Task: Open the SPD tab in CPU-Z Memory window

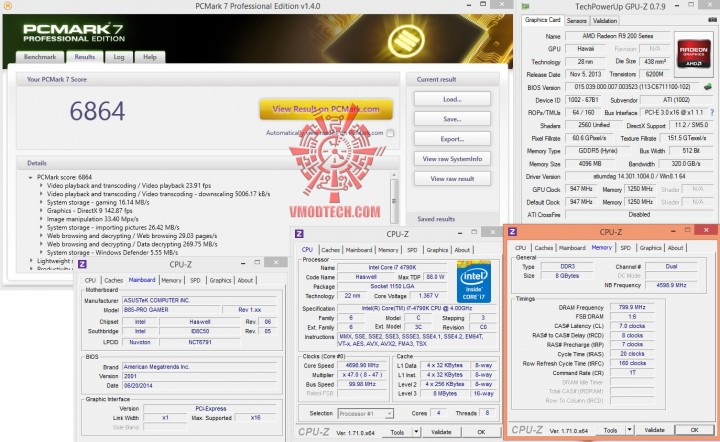Action: (x=625, y=247)
